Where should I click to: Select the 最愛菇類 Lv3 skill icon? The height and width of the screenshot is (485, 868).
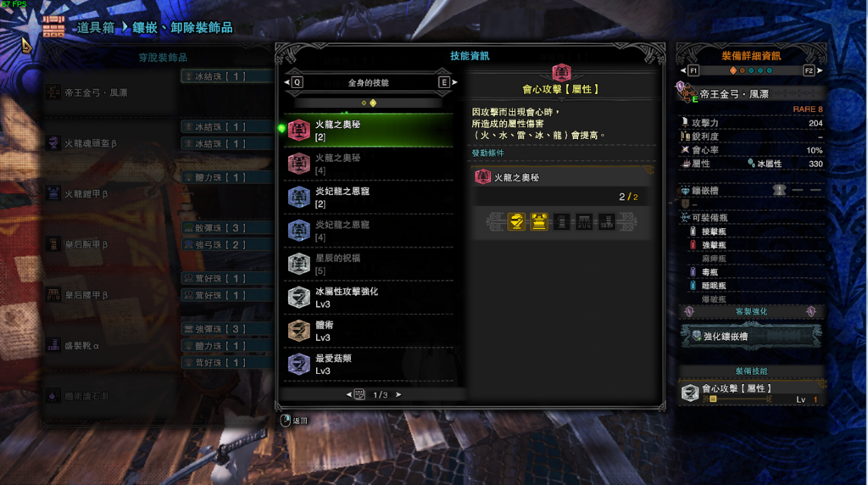click(299, 365)
